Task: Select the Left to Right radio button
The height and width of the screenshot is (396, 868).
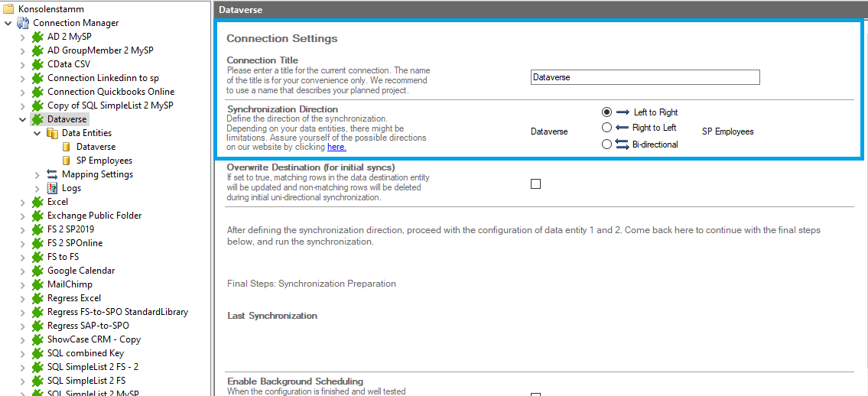Action: click(607, 112)
